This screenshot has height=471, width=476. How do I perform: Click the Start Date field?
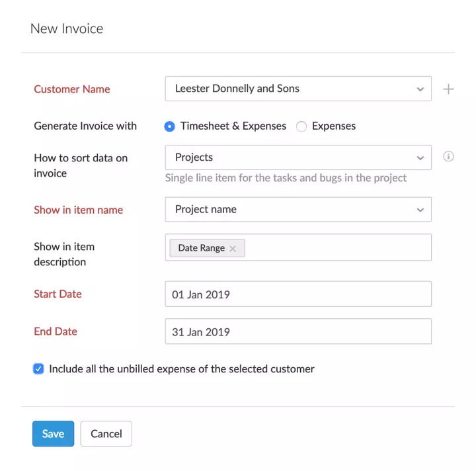(x=297, y=294)
